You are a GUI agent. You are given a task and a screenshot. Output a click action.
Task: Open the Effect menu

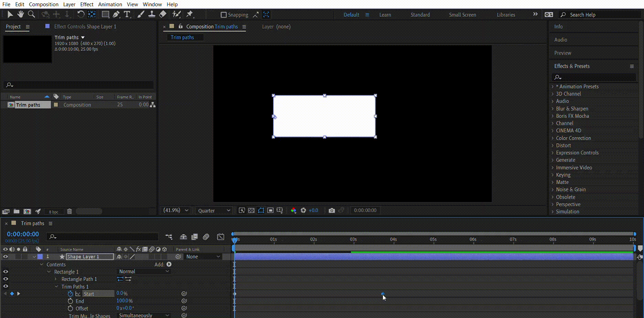tap(87, 4)
